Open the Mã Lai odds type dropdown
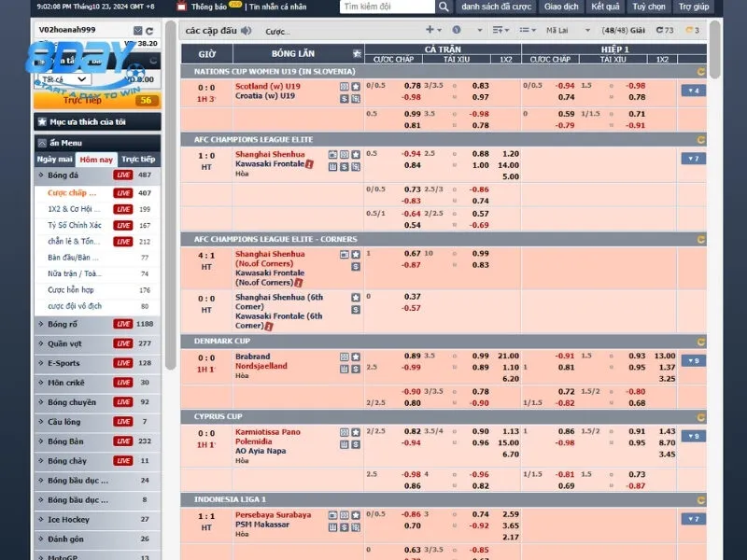Screen dimensions: 747x560 point(568,30)
